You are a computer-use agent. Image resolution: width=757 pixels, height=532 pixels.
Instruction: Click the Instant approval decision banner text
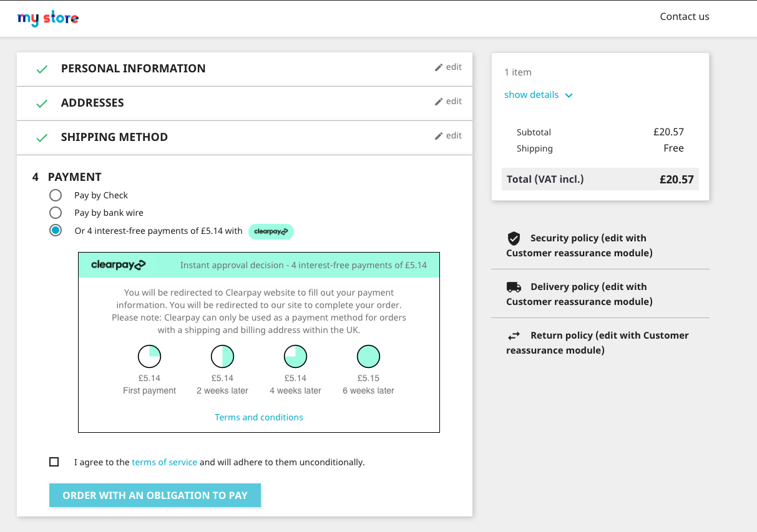tap(303, 265)
